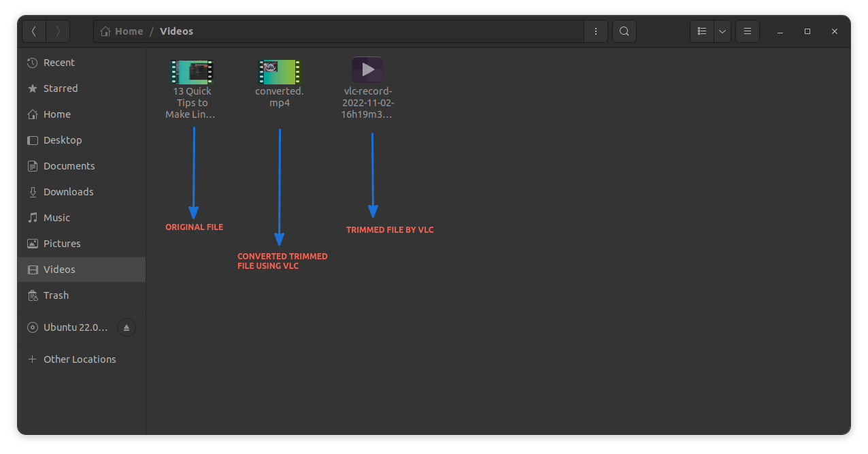Open the path bar three-dot menu
Viewport: 868px width, 454px height.
tap(596, 31)
